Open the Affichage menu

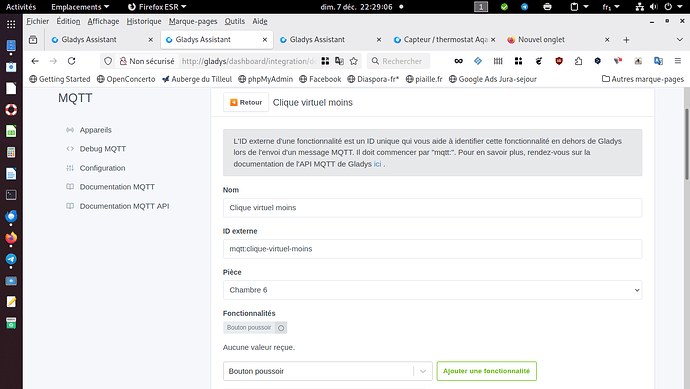pos(103,21)
